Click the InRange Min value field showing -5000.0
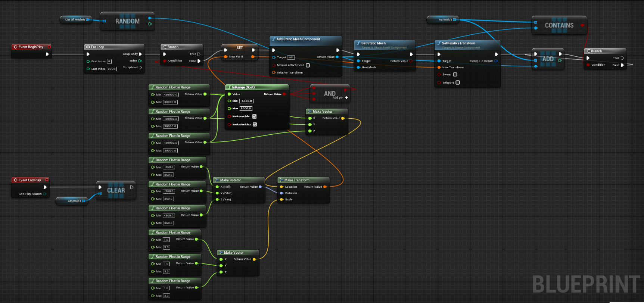644x303 pixels. click(246, 101)
